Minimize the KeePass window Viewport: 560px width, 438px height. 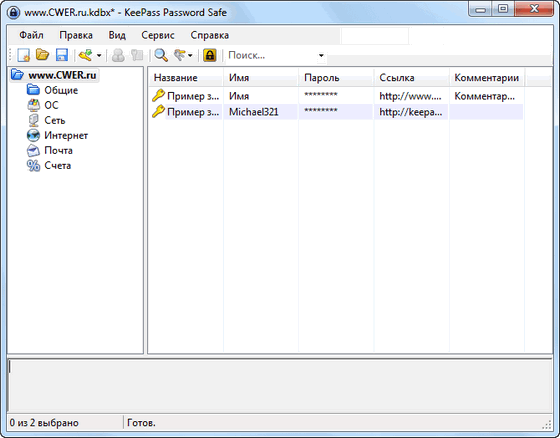click(480, 9)
